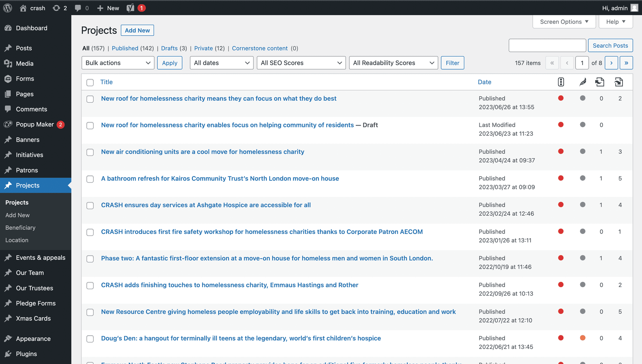Click the orange readability dot for Doug's Den
Viewport: 642px width, 364px height.
coord(583,339)
